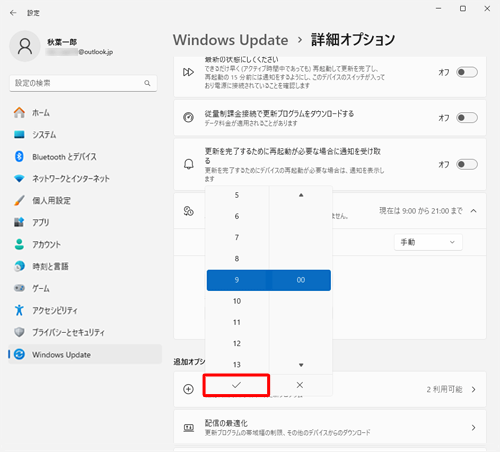The width and height of the screenshot is (500, 452).
Task: Click the 現在は 9:00 から 21:00 まで text
Action: (421, 211)
